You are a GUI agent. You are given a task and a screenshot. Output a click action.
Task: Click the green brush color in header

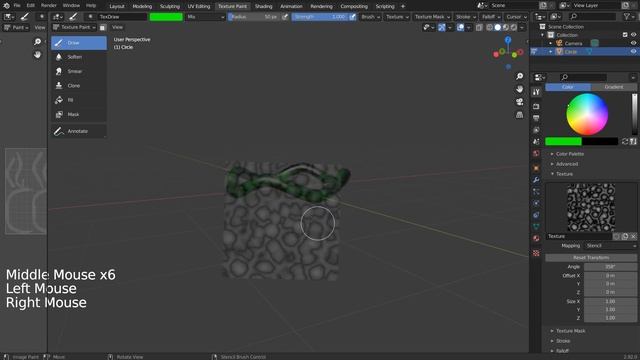(166, 17)
